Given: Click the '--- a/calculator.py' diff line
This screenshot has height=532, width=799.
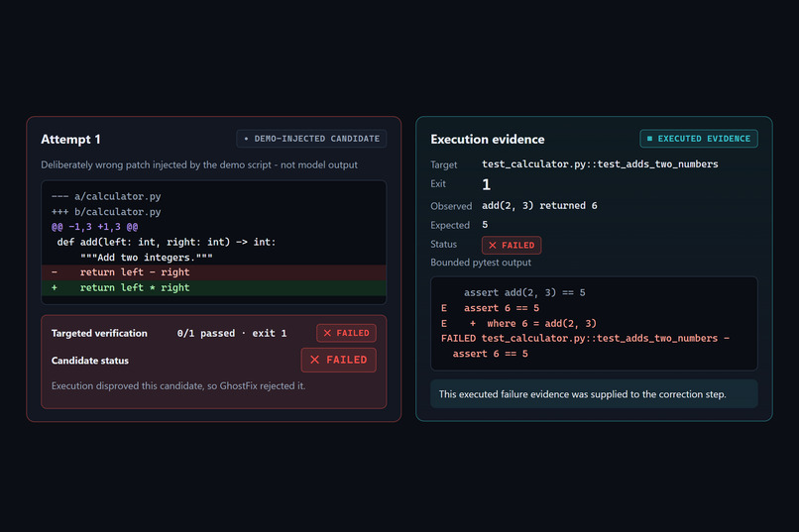Looking at the screenshot, I should point(106,196).
